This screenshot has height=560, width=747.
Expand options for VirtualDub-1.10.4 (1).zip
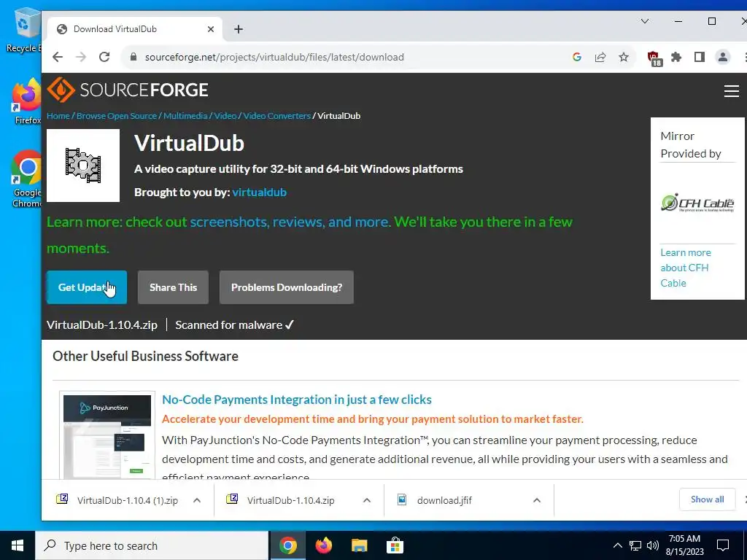[x=197, y=500]
